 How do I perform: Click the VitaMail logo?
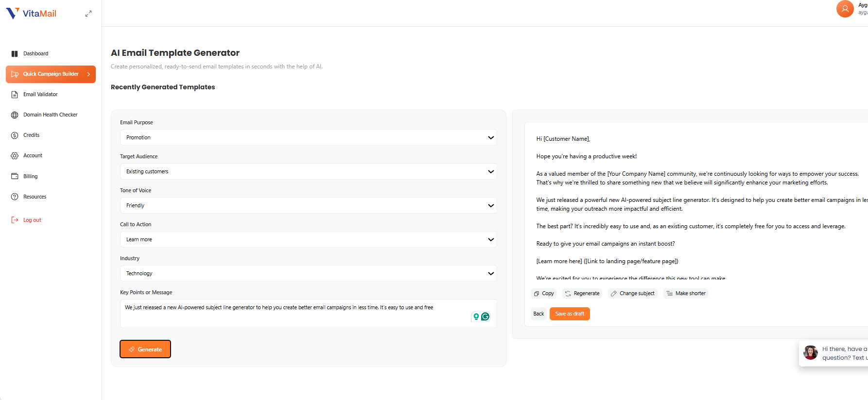tap(31, 13)
